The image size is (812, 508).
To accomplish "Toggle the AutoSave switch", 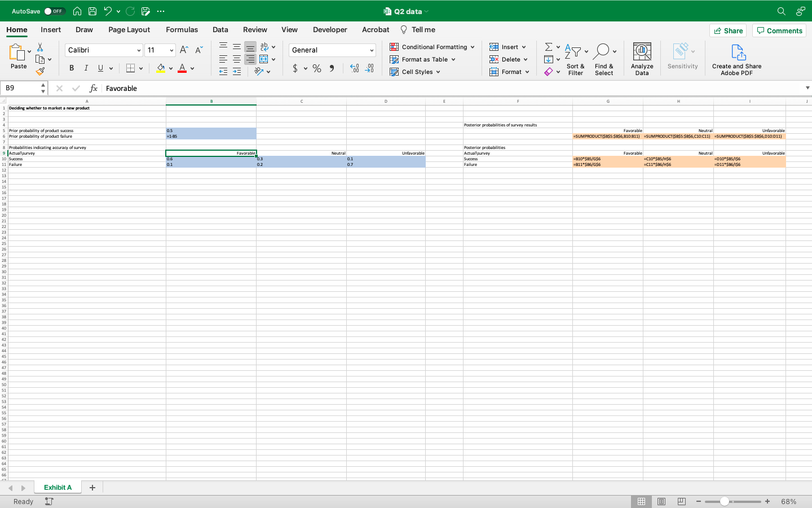I will pos(54,11).
